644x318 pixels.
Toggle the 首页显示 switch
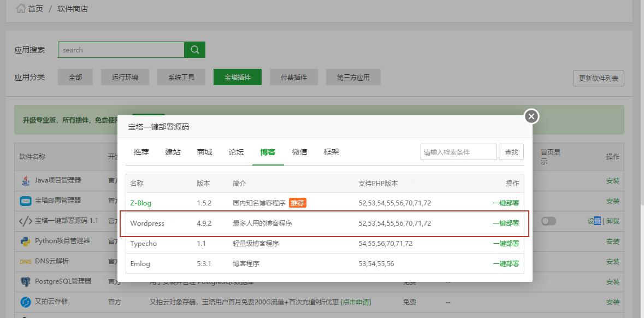pos(548,221)
